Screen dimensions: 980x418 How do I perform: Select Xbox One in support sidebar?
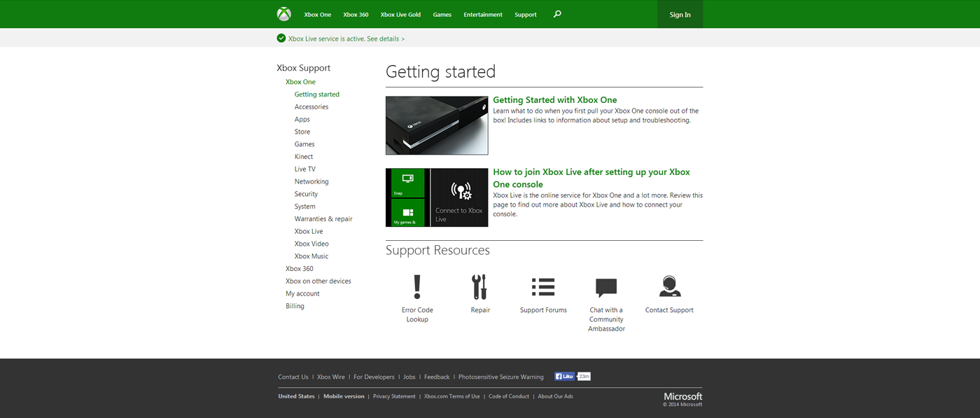tap(300, 82)
